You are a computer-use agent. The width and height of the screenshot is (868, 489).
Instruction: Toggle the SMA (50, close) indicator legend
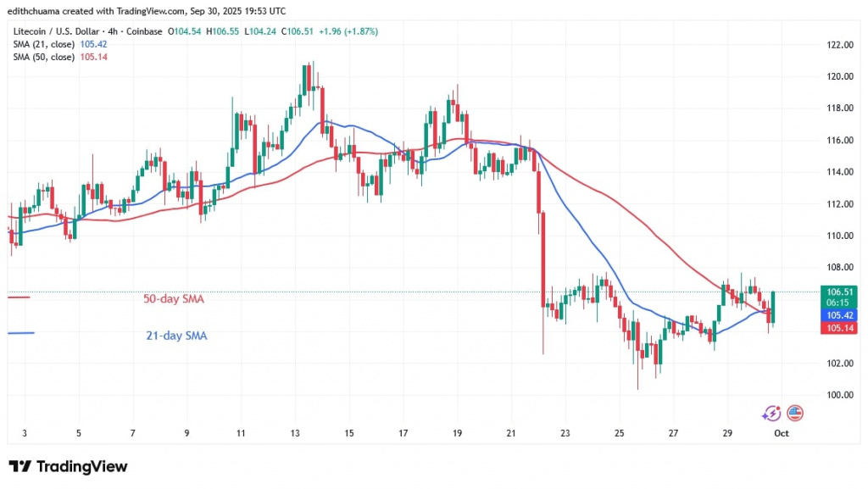click(x=46, y=56)
